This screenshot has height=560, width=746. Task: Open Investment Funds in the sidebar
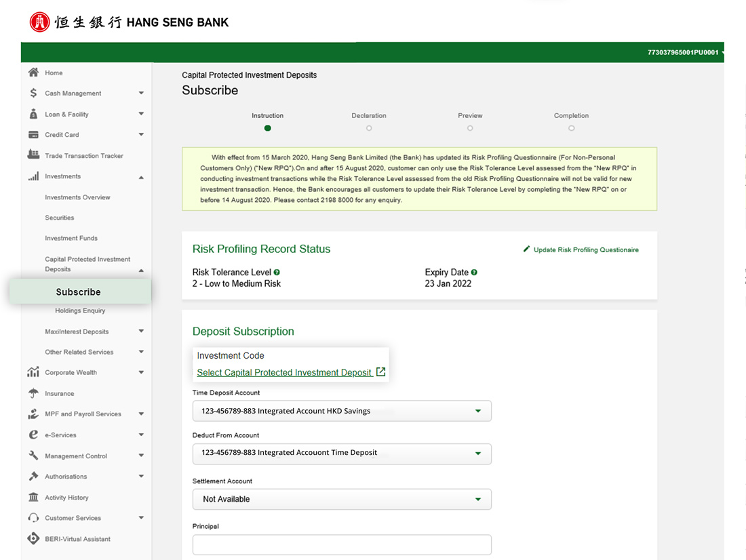(71, 238)
